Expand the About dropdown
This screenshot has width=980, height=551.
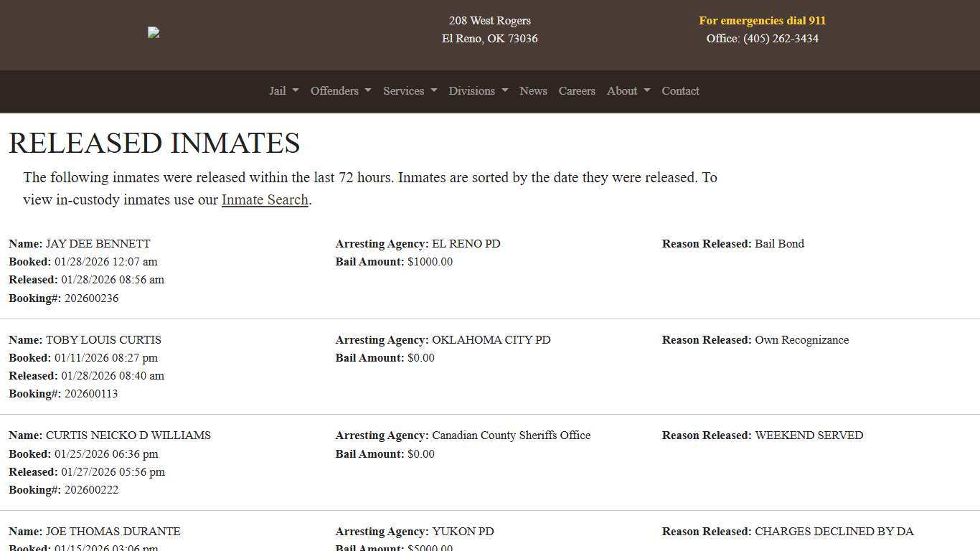pyautogui.click(x=628, y=91)
